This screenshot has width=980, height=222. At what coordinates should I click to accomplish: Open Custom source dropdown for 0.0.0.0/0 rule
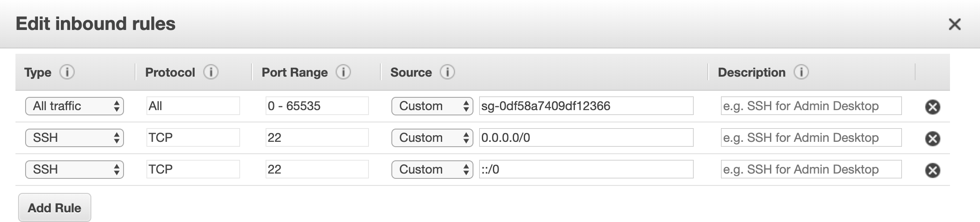click(x=432, y=138)
